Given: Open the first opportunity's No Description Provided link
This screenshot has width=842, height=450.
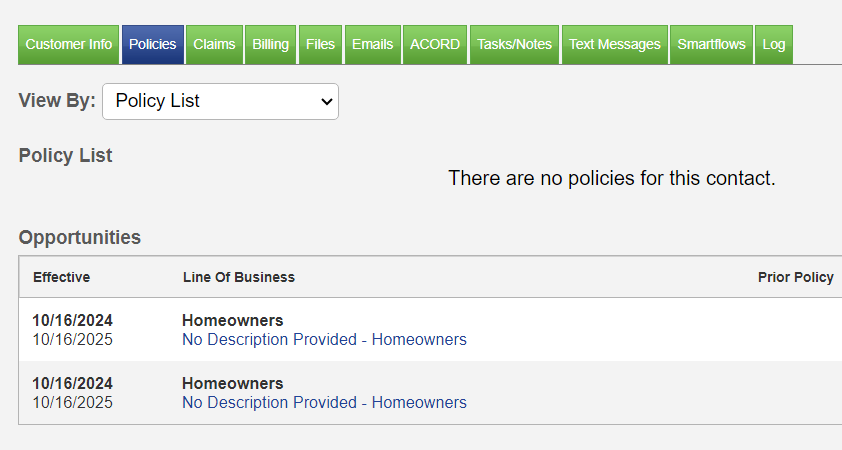Looking at the screenshot, I should click(324, 340).
